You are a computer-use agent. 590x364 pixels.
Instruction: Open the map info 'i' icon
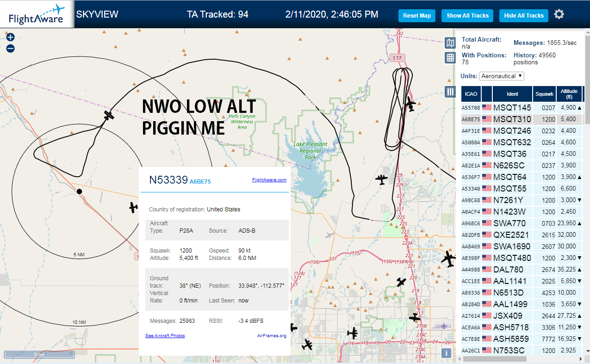click(x=446, y=353)
